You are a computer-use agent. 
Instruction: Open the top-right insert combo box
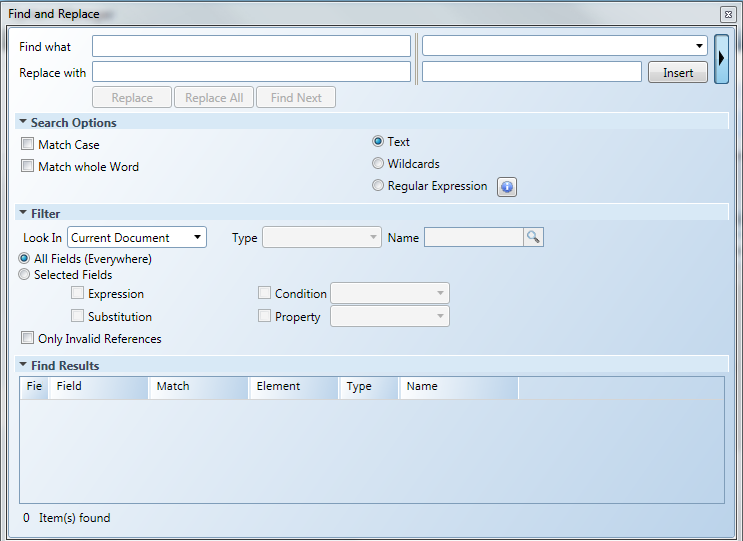565,46
